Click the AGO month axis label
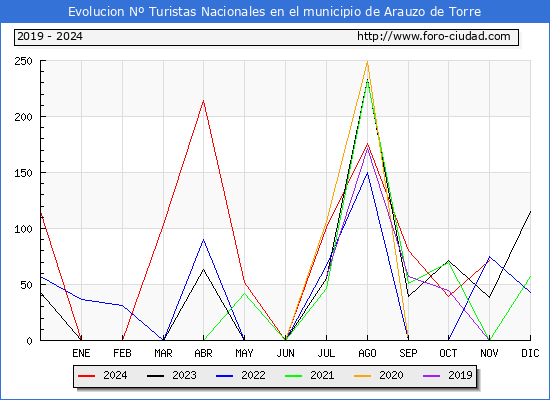The image size is (550, 400). 367,353
